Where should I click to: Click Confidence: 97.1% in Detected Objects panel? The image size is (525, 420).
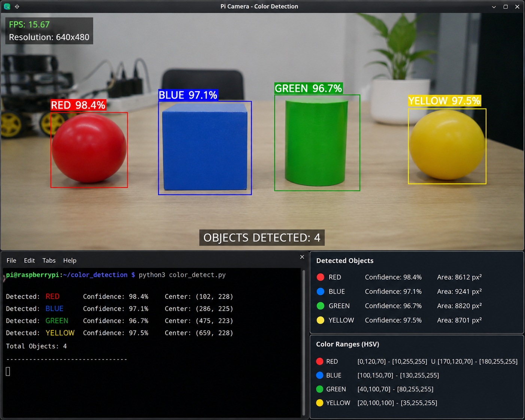(393, 292)
